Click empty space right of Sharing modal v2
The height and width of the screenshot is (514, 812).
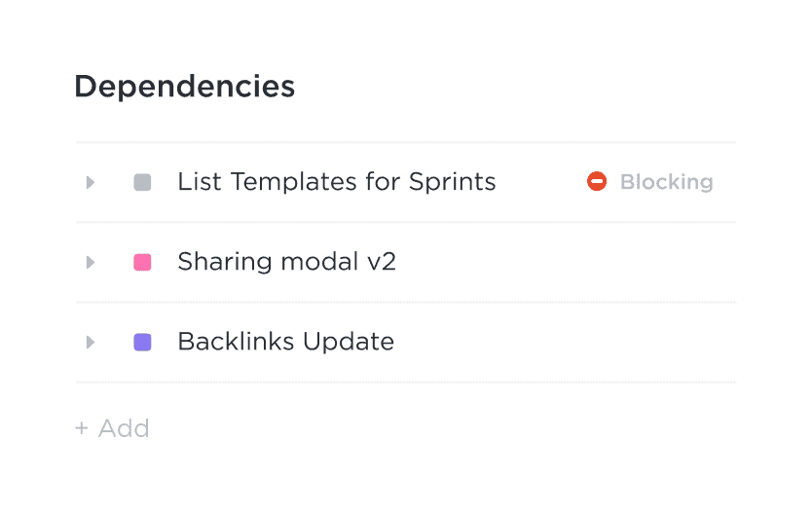click(565, 262)
